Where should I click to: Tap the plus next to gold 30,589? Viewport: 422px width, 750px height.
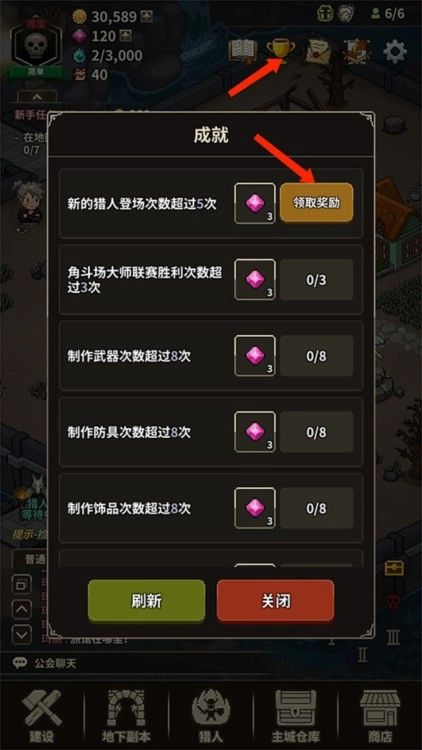click(147, 17)
